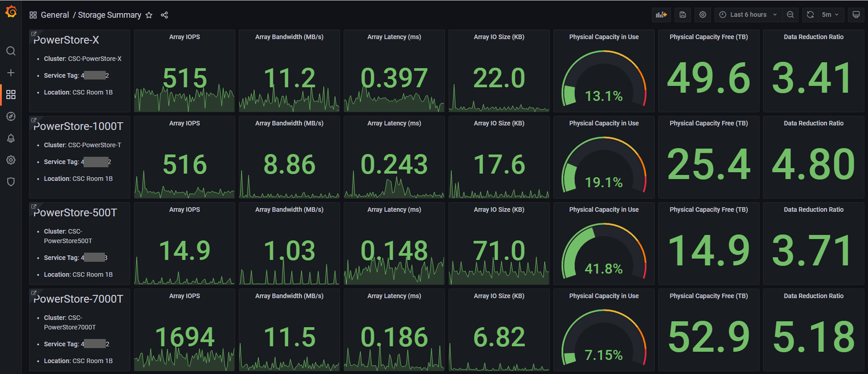Open the PowerStore-500T external link icon
868x374 pixels.
point(34,206)
